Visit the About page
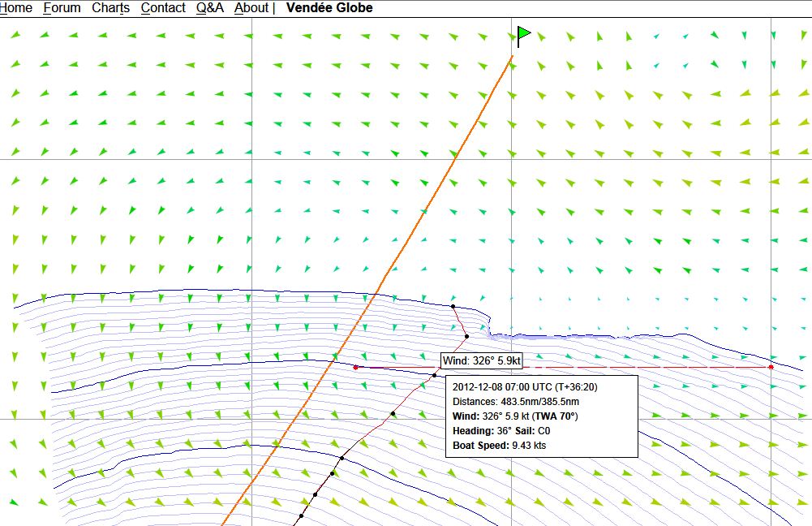 point(251,8)
